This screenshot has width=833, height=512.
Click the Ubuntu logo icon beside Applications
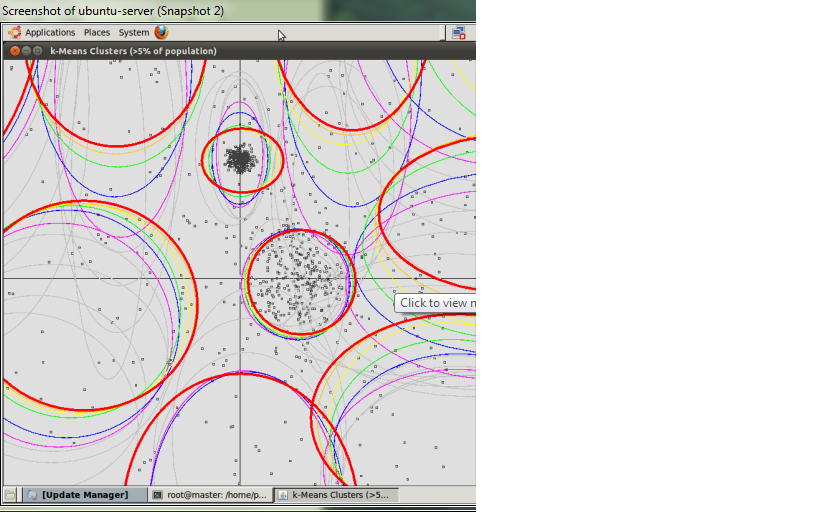click(15, 32)
